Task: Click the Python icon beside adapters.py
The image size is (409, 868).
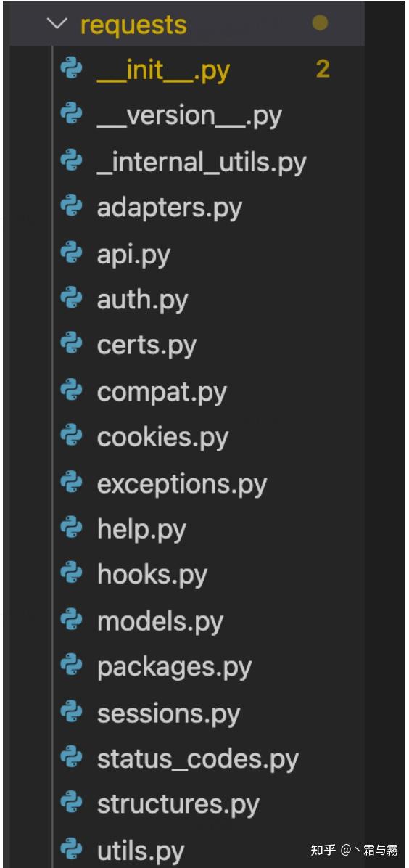Action: pos(71,208)
